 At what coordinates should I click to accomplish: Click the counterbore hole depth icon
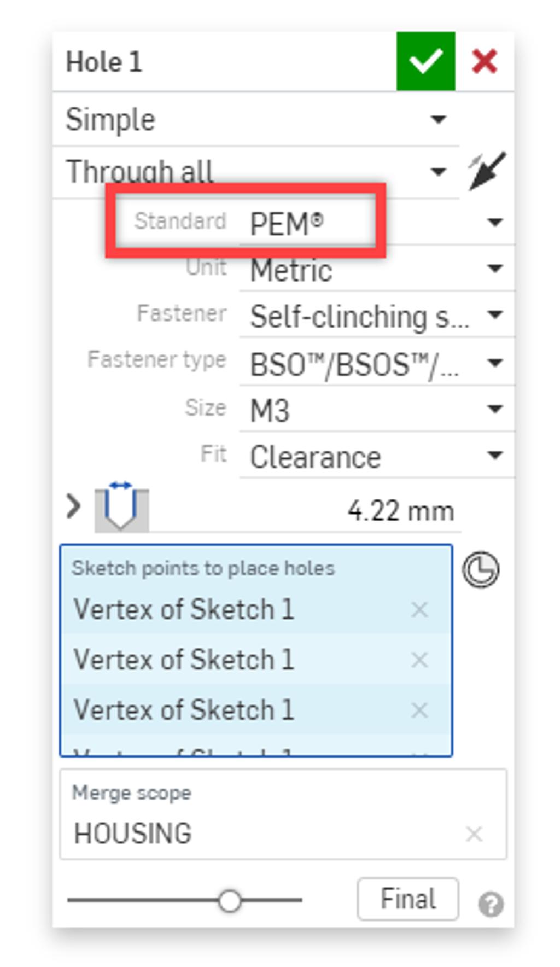pos(121,509)
